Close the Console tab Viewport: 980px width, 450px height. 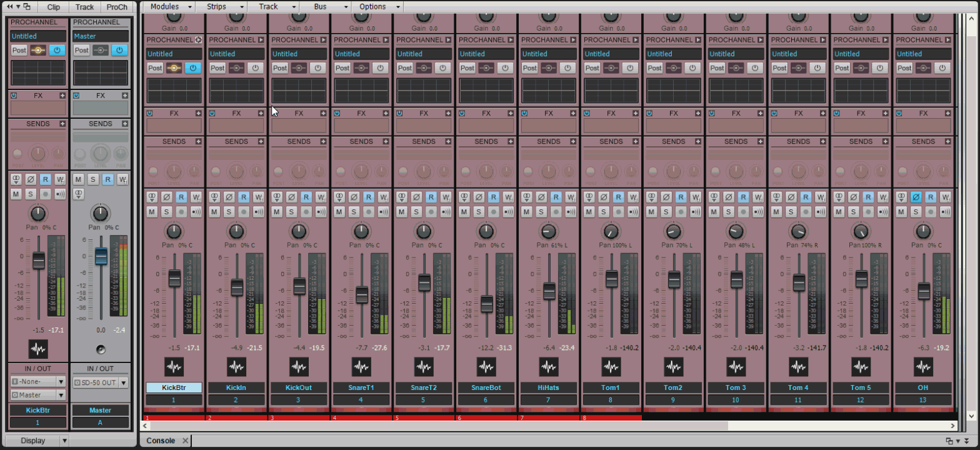185,441
